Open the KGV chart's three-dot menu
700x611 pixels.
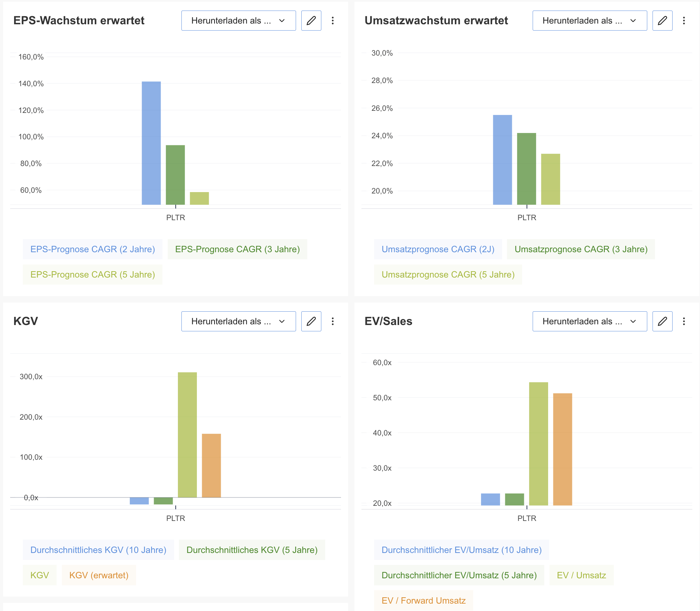pyautogui.click(x=333, y=321)
